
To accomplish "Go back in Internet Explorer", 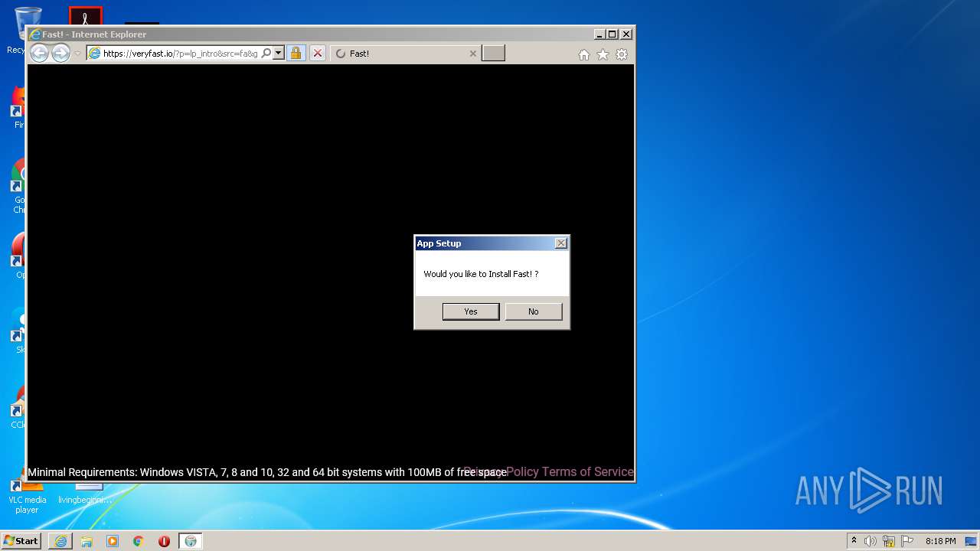I will click(x=39, y=54).
